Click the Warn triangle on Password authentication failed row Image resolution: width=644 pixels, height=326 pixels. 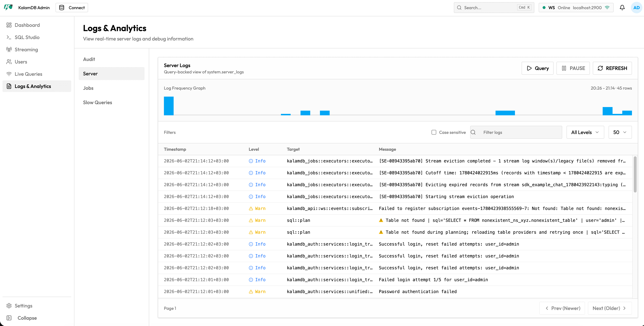251,292
